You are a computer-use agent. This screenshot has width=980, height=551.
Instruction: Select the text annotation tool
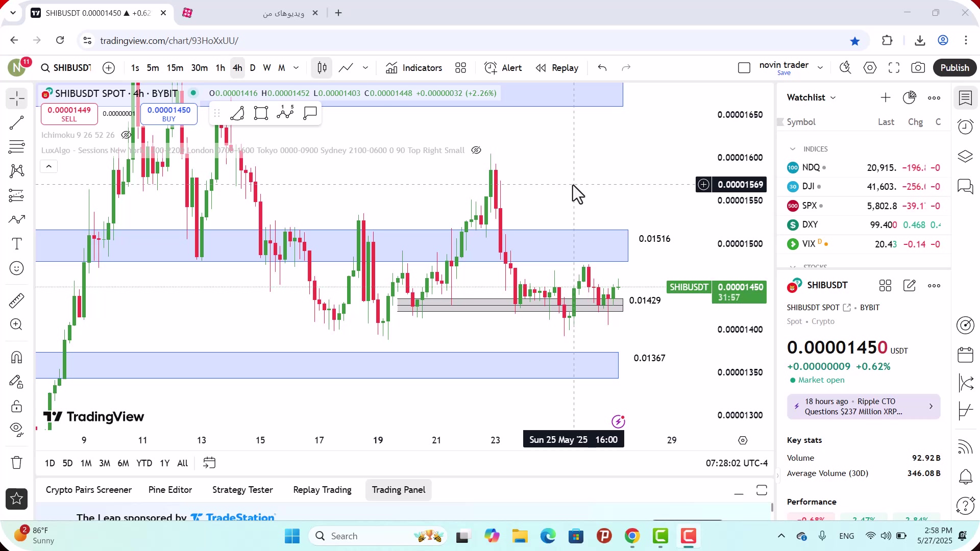(x=17, y=244)
